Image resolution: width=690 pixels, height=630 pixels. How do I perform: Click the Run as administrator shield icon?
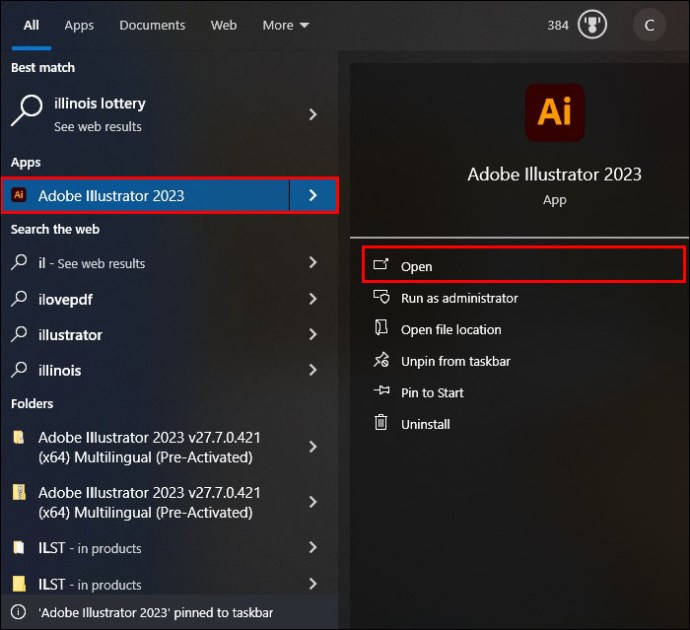380,298
